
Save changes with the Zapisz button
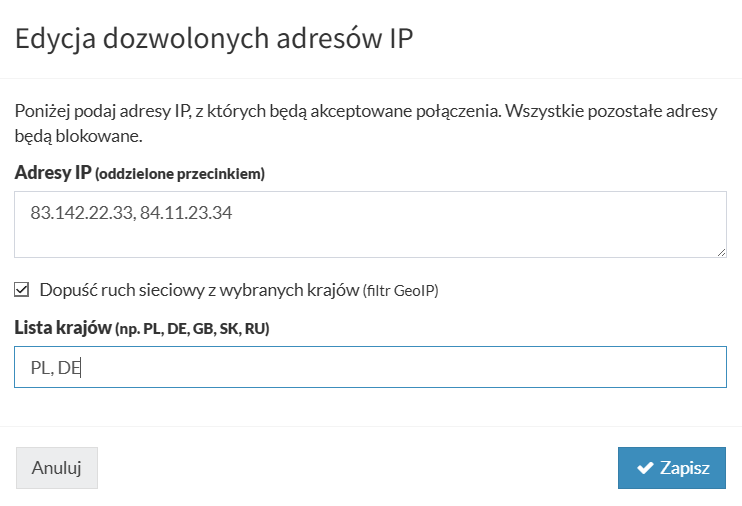pos(671,468)
